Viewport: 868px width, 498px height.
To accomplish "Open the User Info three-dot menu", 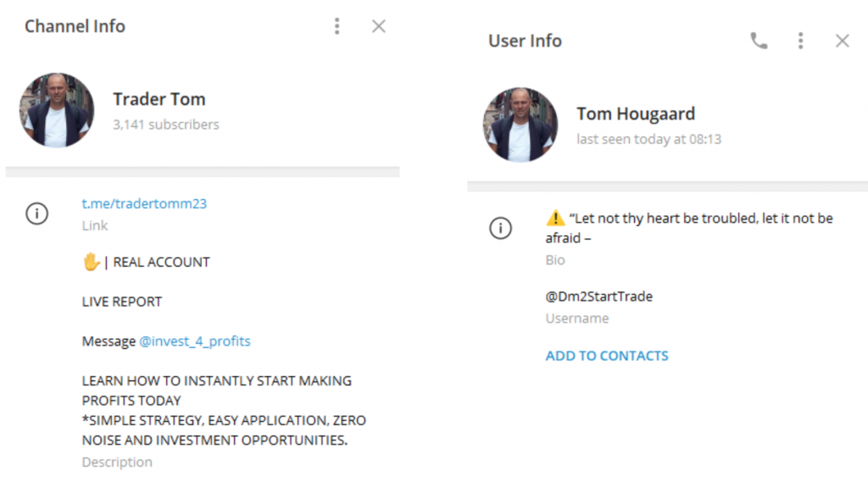I will 800,41.
